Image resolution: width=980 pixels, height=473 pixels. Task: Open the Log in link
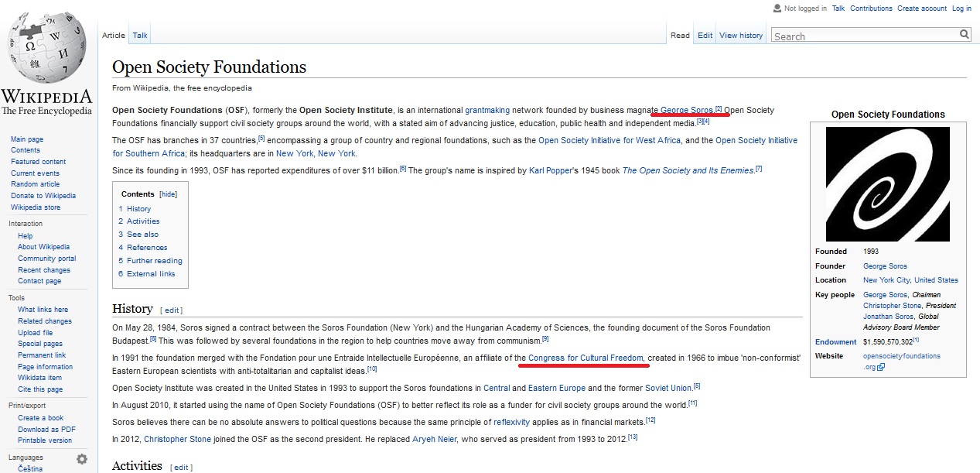pyautogui.click(x=961, y=9)
